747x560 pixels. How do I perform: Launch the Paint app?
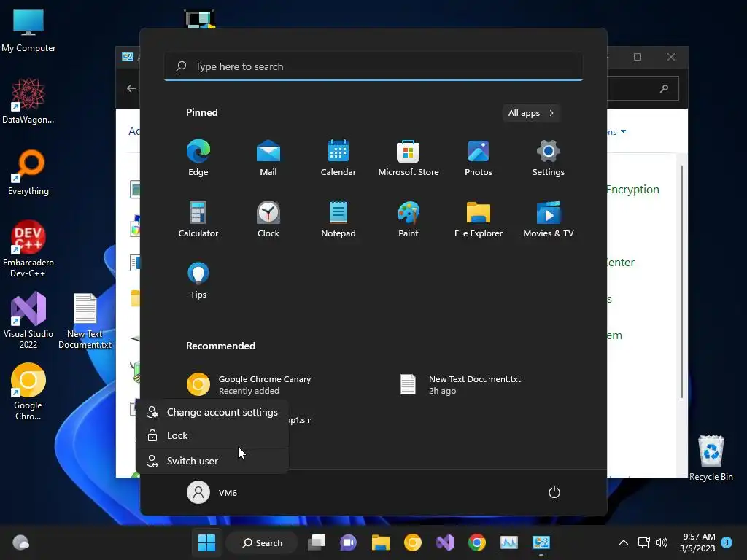409,219
